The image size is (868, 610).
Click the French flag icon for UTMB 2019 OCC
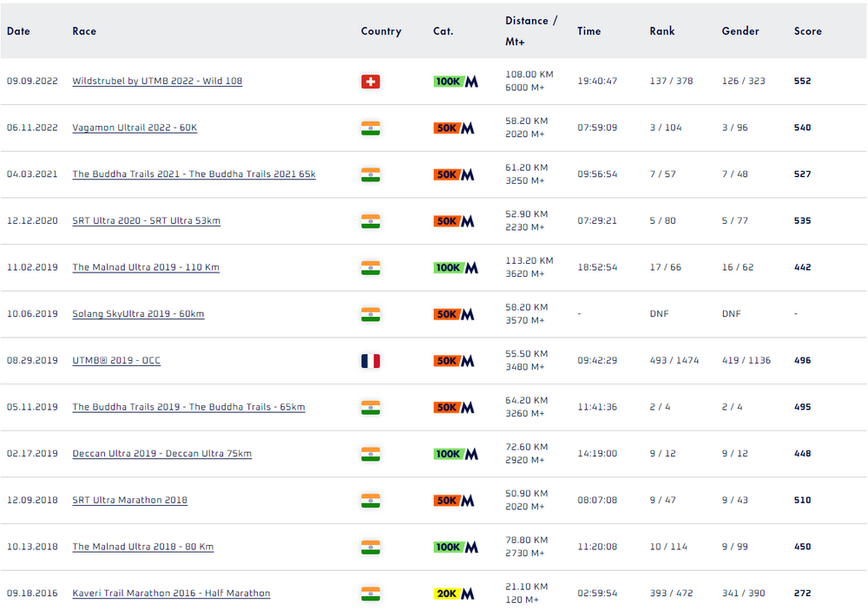click(x=371, y=361)
